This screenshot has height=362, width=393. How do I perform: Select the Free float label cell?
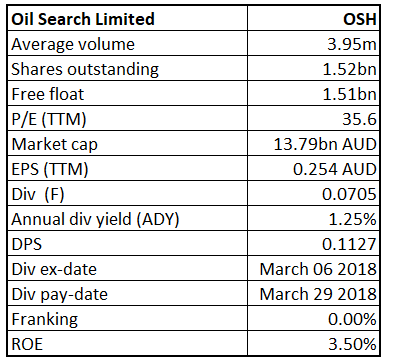click(127, 94)
